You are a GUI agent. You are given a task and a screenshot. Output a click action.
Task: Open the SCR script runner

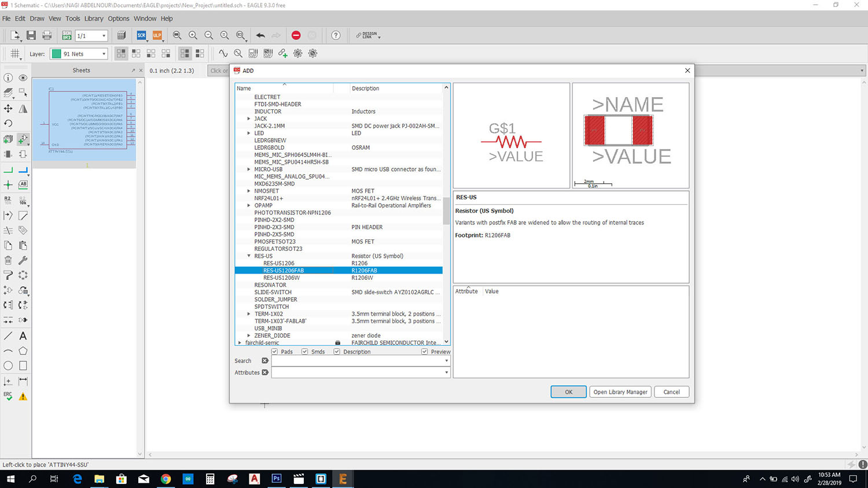pyautogui.click(x=141, y=35)
